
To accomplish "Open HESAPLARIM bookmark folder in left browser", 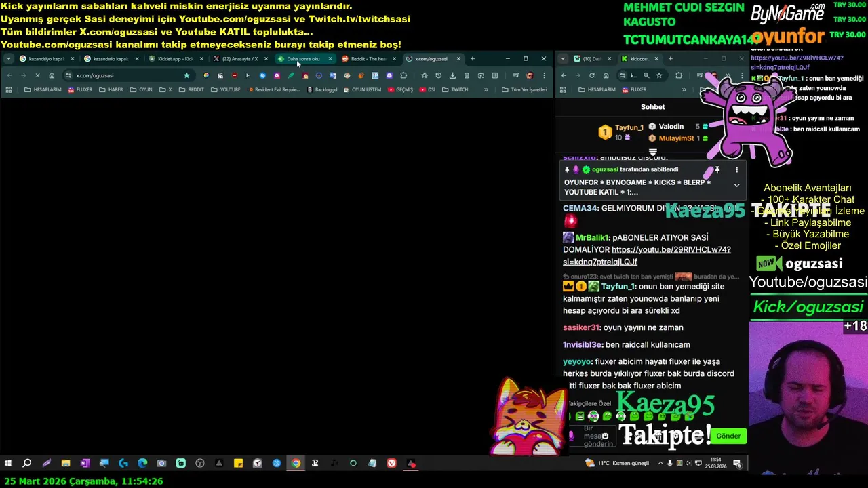I will (43, 89).
